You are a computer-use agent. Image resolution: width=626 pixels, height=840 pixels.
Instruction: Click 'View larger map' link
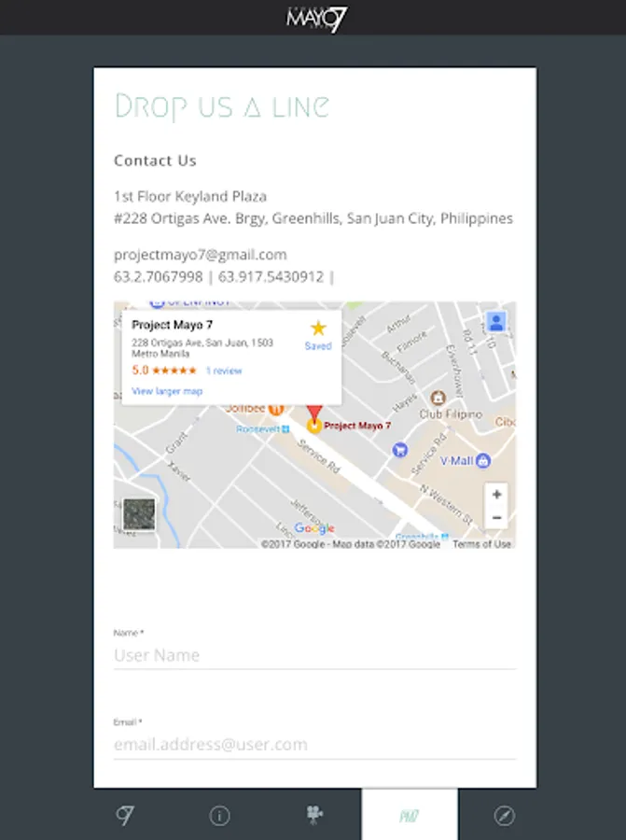click(167, 391)
